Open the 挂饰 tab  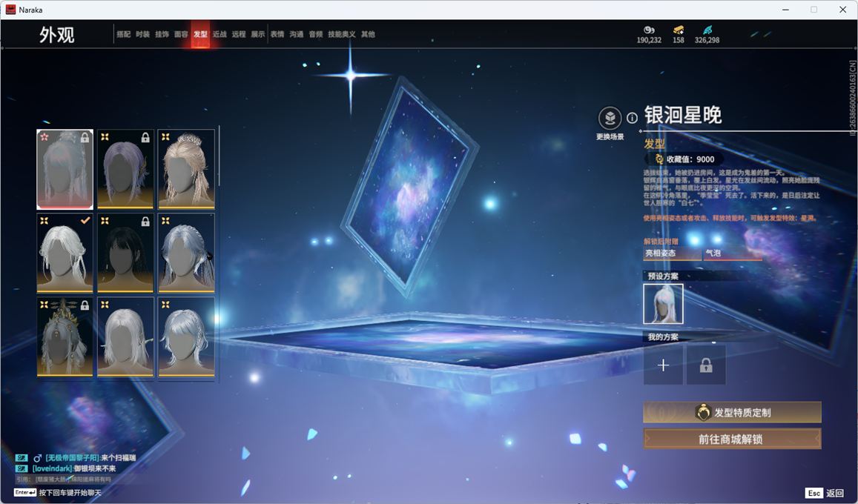point(162,34)
